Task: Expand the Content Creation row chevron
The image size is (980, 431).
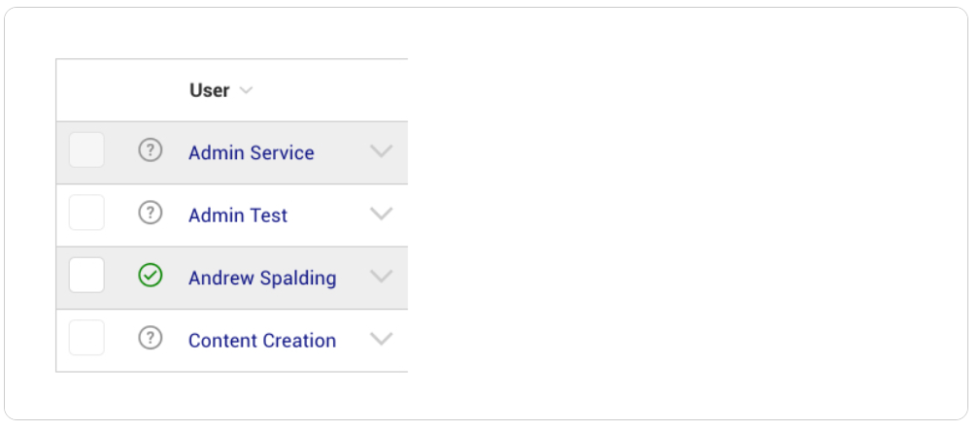Action: pyautogui.click(x=382, y=339)
